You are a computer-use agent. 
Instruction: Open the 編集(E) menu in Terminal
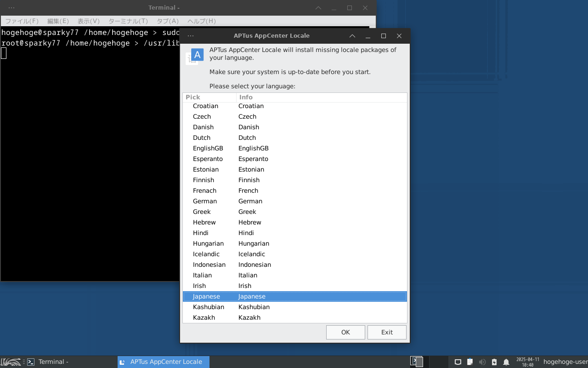point(58,21)
